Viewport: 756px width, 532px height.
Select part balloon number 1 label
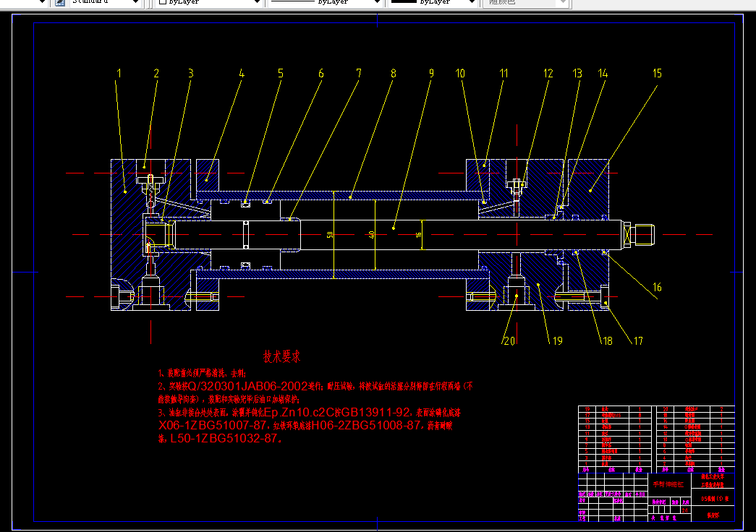pyautogui.click(x=119, y=73)
